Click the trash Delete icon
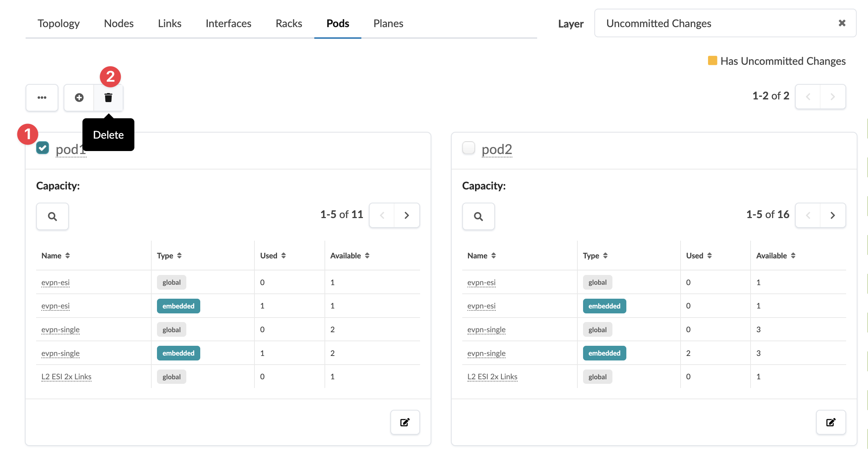This screenshot has height=452, width=868. [x=108, y=98]
